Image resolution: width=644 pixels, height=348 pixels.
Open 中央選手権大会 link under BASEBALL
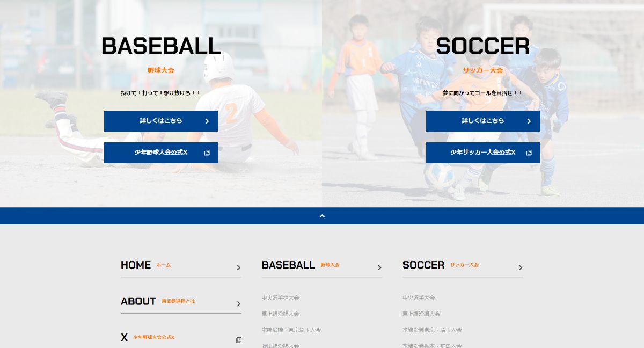(280, 298)
